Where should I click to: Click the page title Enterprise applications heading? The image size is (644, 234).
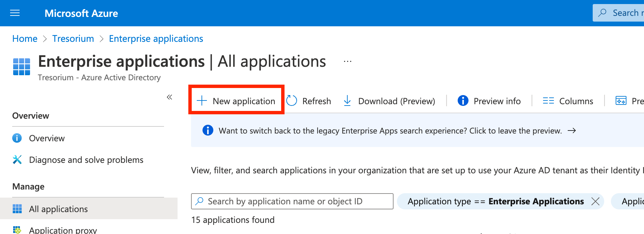tap(182, 61)
